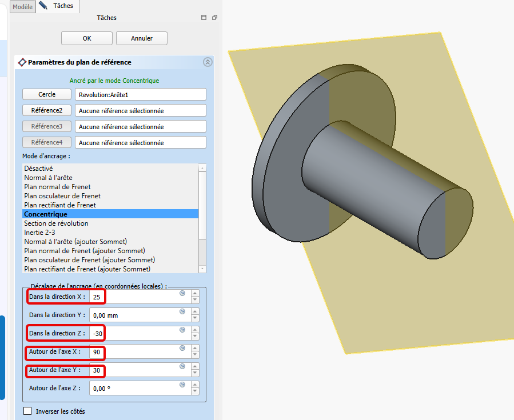Open expression editor icon in direction X field

point(182,294)
